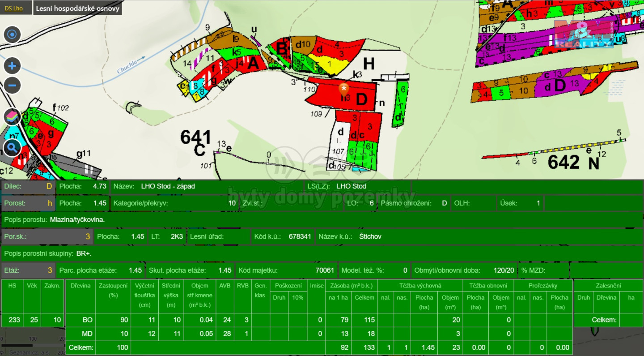644x356 pixels.
Task: Click the MD tree species row
Action: coord(318,334)
